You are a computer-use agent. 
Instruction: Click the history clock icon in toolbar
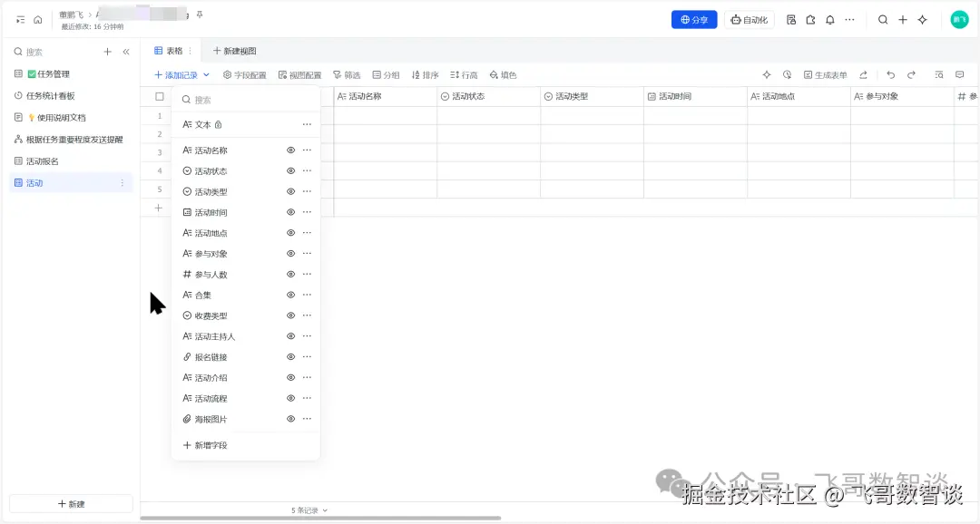787,75
